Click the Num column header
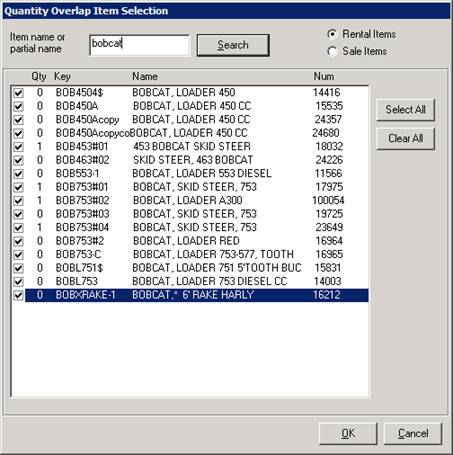Viewport: 453px width, 455px height. pyautogui.click(x=324, y=77)
